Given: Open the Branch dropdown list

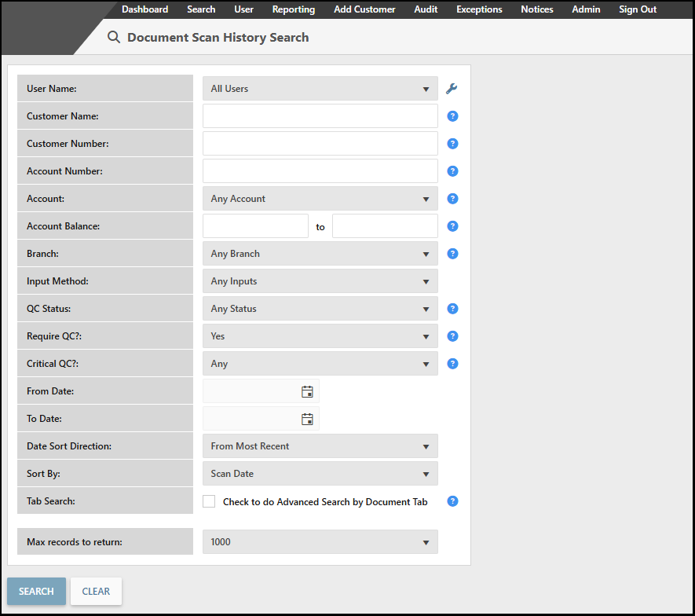Looking at the screenshot, I should tap(320, 254).
